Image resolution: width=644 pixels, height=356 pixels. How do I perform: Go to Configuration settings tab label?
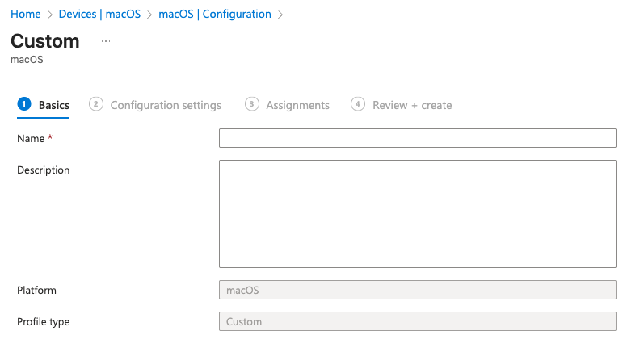pyautogui.click(x=166, y=105)
